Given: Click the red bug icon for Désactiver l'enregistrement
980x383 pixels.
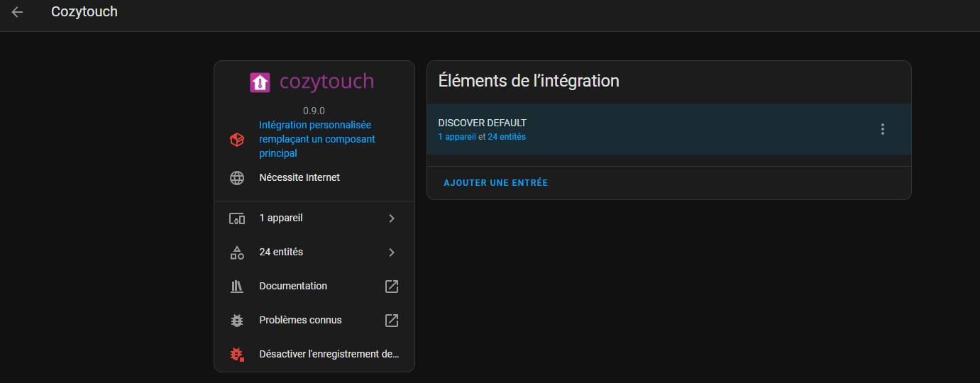Looking at the screenshot, I should [237, 354].
